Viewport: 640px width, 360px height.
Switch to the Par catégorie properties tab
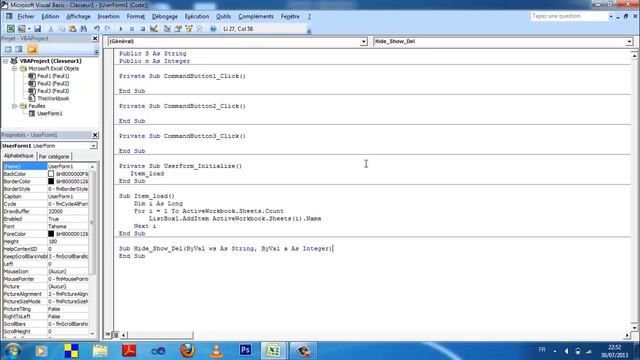tap(54, 156)
